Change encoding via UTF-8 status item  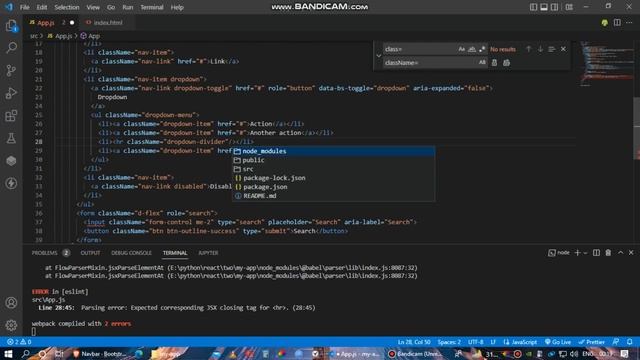coord(476,342)
